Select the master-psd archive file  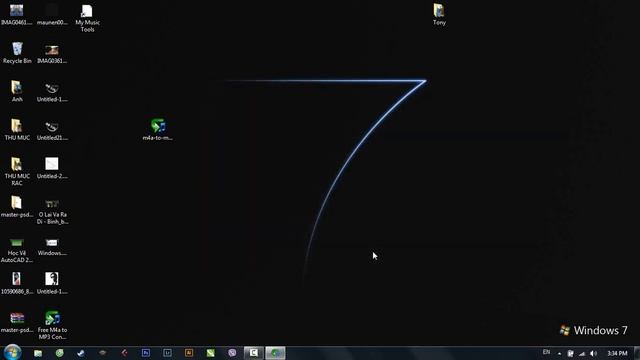pyautogui.click(x=17, y=322)
